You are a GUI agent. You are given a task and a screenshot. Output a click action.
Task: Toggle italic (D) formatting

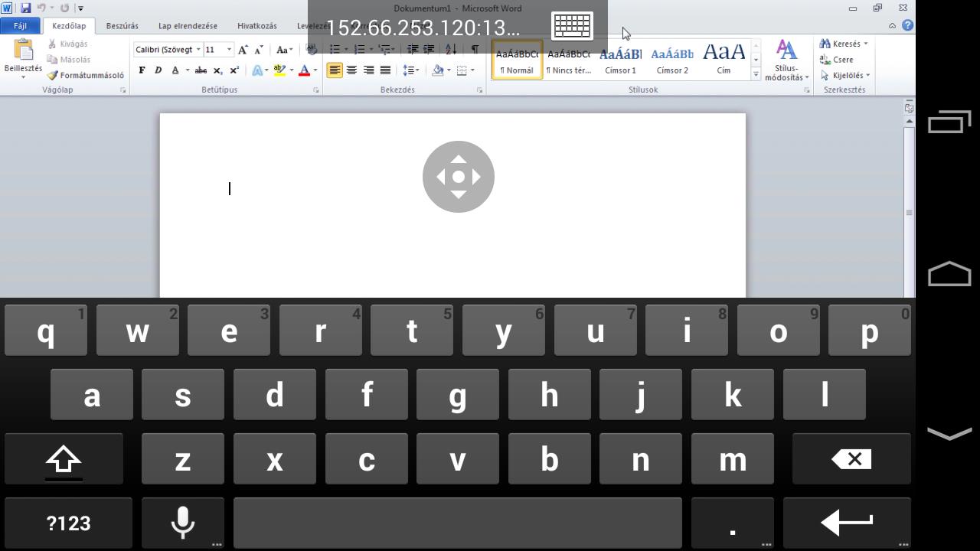pos(158,70)
